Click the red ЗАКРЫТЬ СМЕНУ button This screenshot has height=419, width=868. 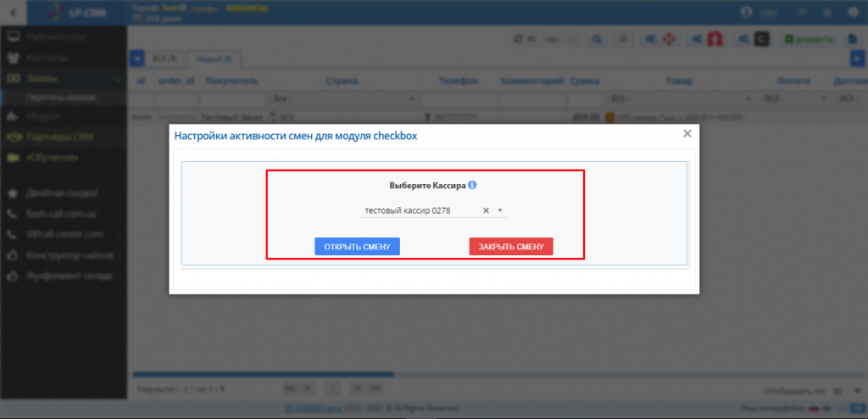511,247
